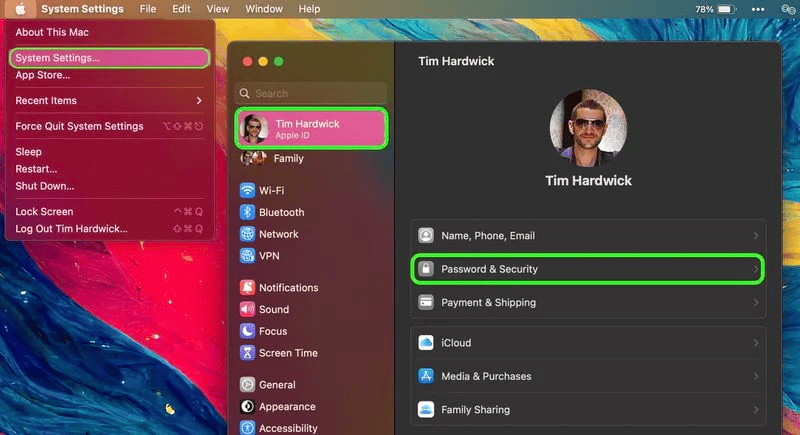Image resolution: width=800 pixels, height=435 pixels.
Task: Open Password & Security row chevron
Action: tap(755, 269)
